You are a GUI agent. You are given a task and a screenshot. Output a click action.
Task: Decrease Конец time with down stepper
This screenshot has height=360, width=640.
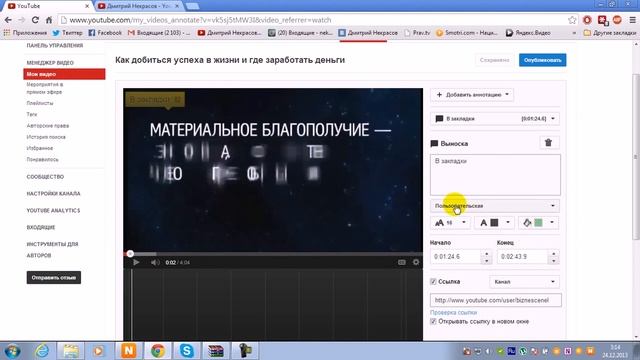(x=553, y=261)
